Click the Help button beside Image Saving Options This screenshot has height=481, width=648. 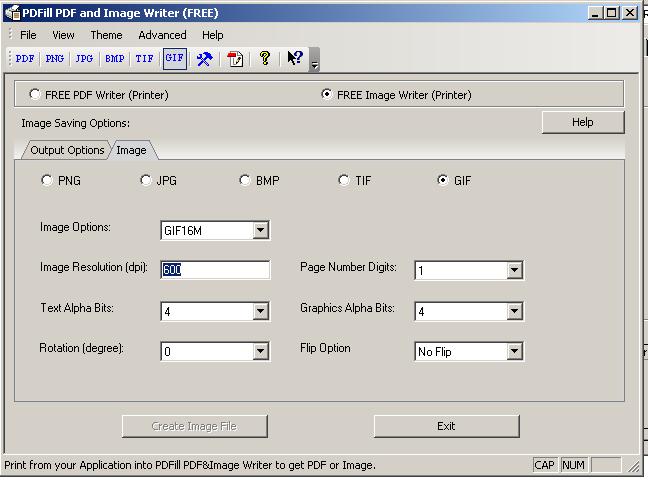[583, 122]
